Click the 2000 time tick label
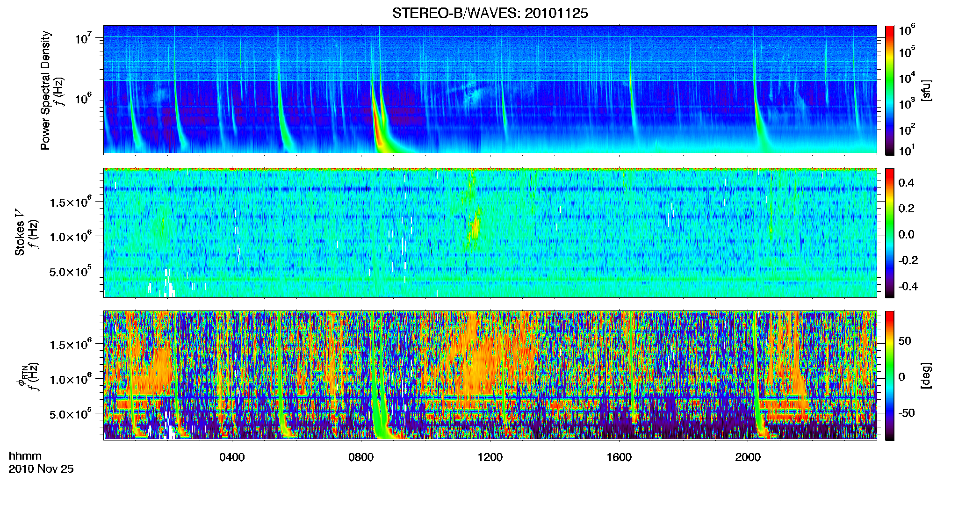 point(748,457)
